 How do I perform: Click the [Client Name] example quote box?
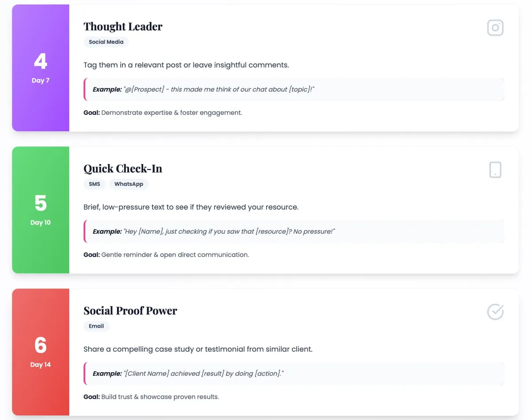pyautogui.click(x=293, y=373)
